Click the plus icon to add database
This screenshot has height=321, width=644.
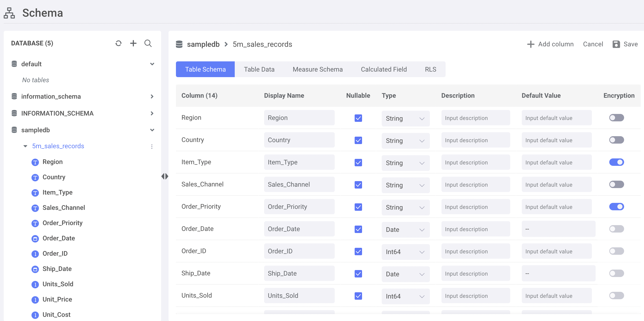133,43
